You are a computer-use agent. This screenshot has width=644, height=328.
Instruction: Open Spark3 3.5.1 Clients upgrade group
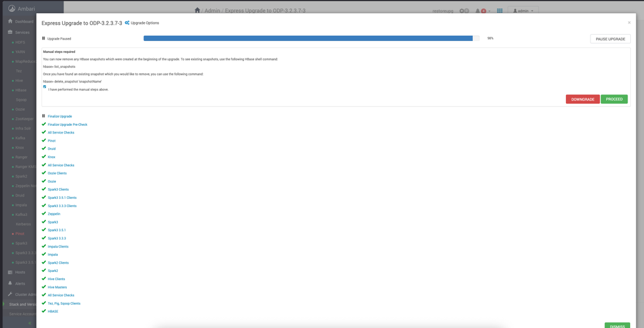pos(62,198)
